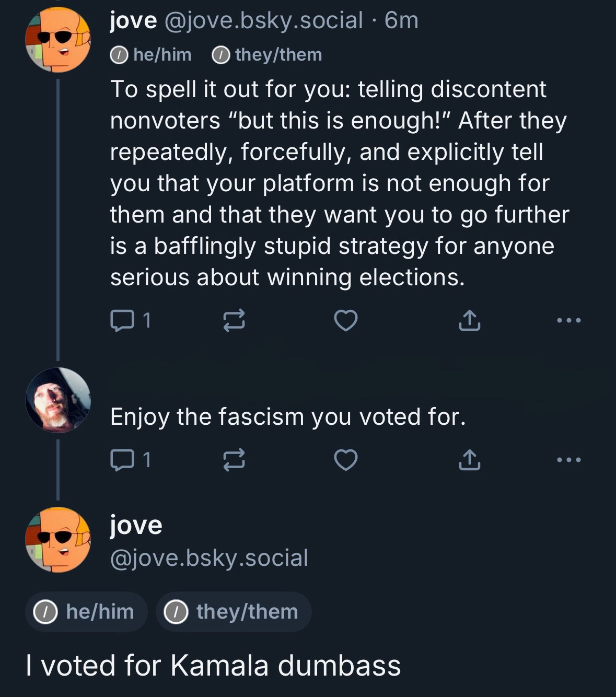Open the @jove.bsky.social handle in top post
The height and width of the screenshot is (697, 616).
[263, 21]
